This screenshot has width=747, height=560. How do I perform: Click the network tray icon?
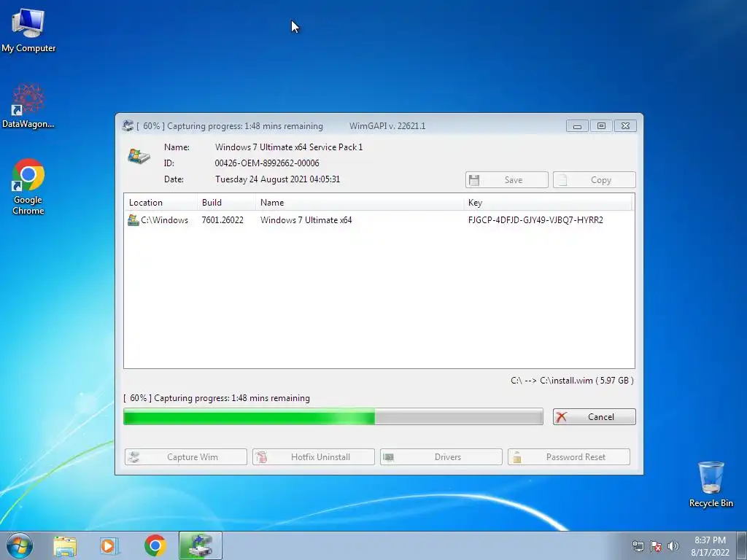pyautogui.click(x=638, y=546)
